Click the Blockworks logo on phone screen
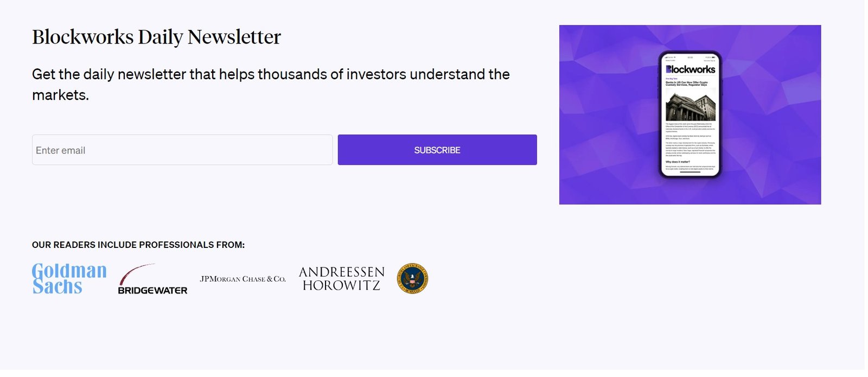 (690, 69)
